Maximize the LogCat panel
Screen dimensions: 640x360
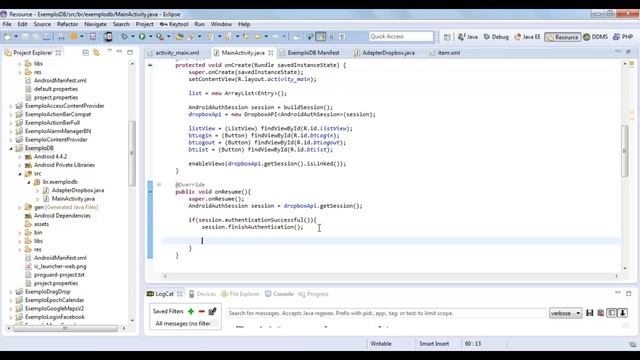pos(629,293)
